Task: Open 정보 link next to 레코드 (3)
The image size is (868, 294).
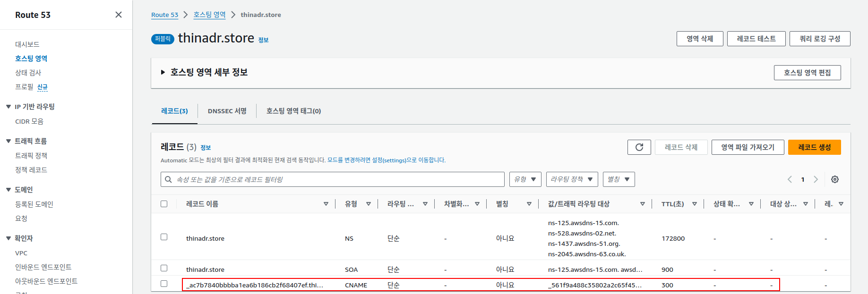Action: click(206, 148)
